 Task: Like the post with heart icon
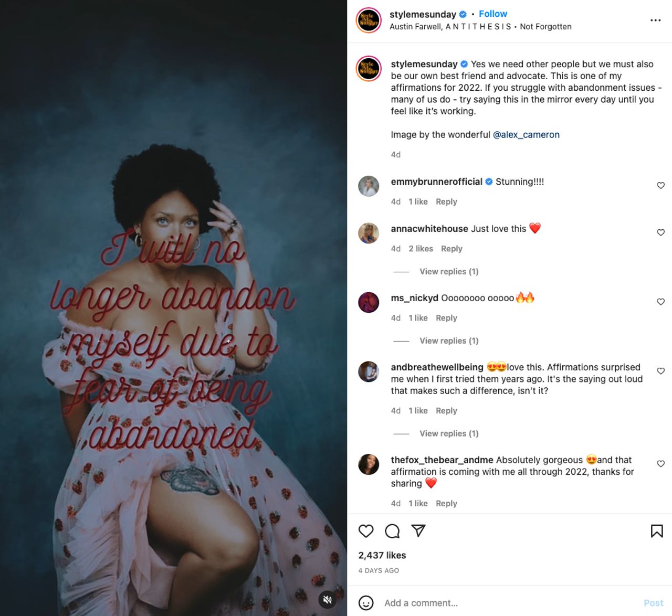tap(366, 531)
